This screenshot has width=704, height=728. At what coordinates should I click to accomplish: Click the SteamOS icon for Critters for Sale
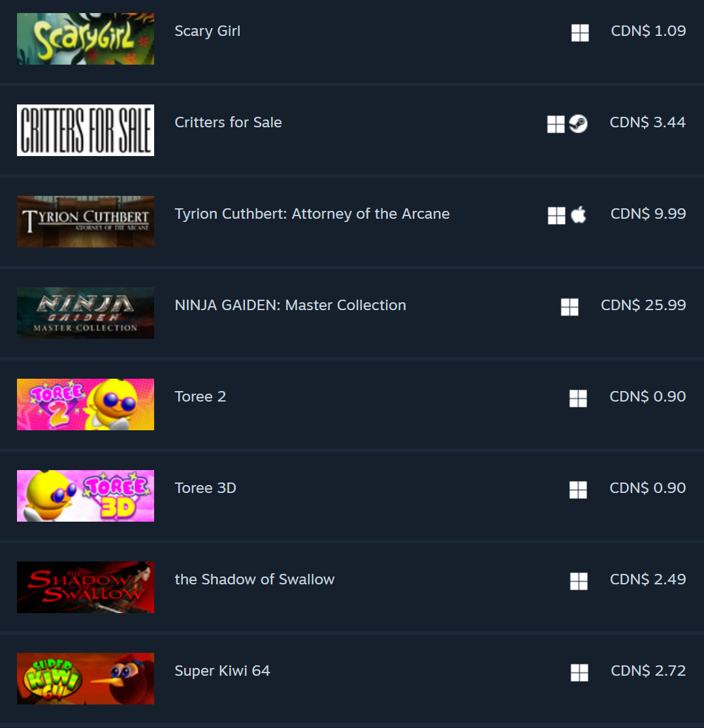[578, 124]
